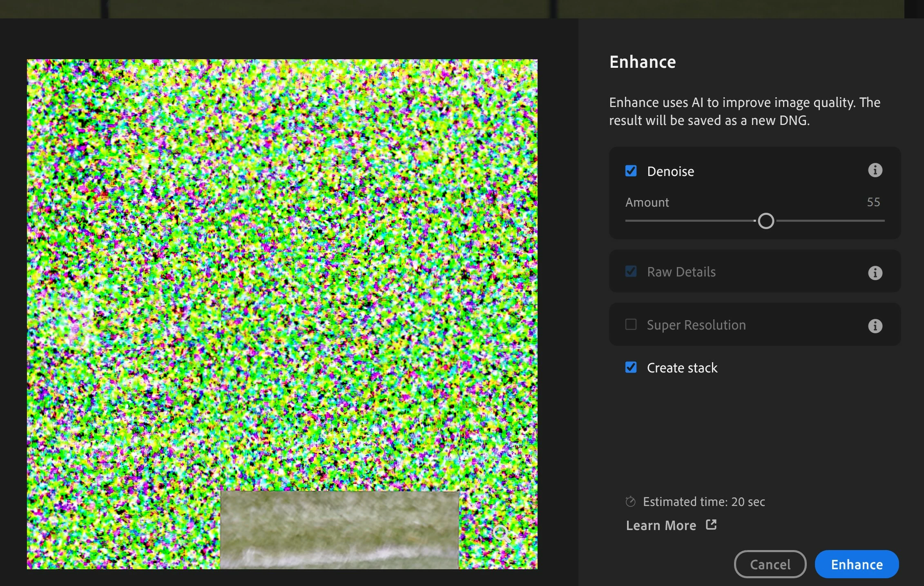Enable the Super Resolution checkbox

click(x=631, y=325)
